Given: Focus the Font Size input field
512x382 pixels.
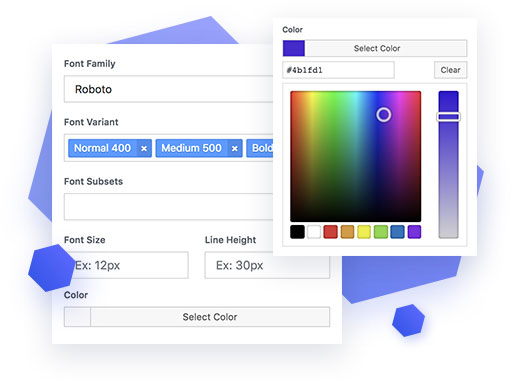Looking at the screenshot, I should click(126, 265).
